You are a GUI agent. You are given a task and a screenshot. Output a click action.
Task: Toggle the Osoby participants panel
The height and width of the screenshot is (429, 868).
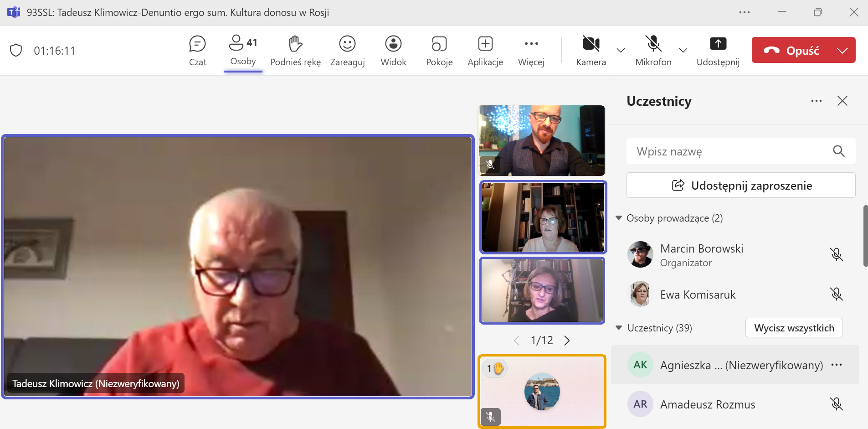243,51
